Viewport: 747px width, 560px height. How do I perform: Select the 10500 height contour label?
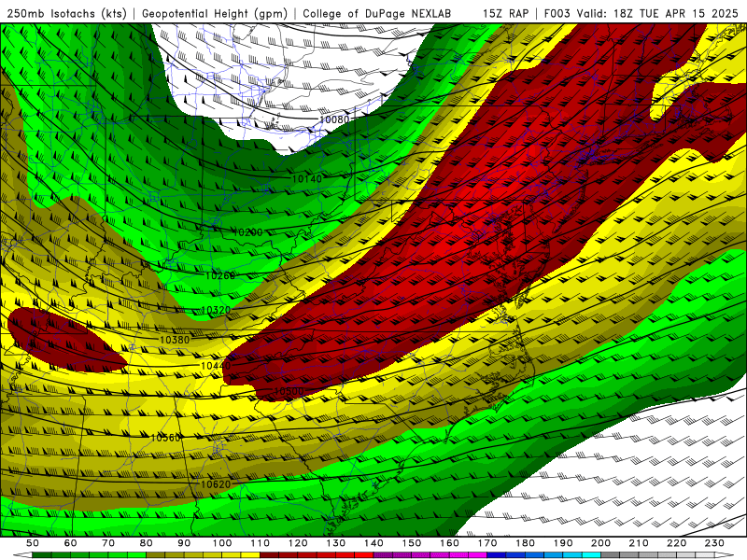tap(289, 391)
